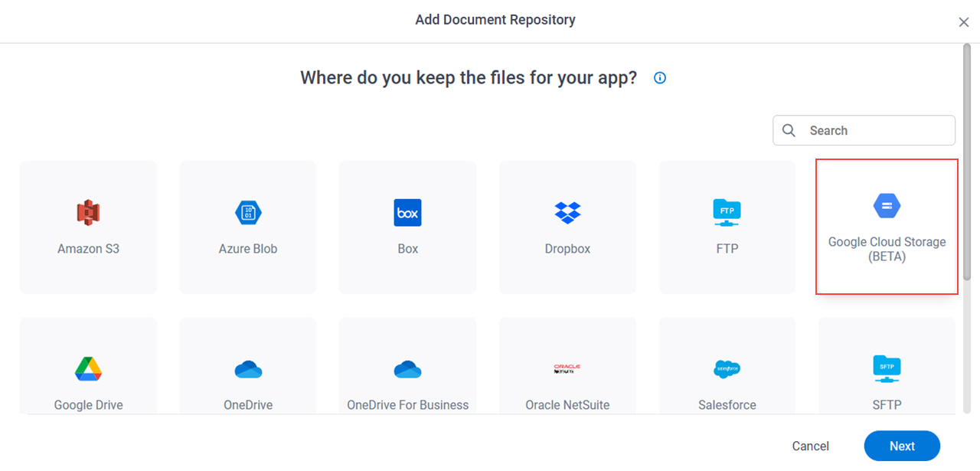
Task: Click the "SFTP" label text
Action: tap(887, 405)
